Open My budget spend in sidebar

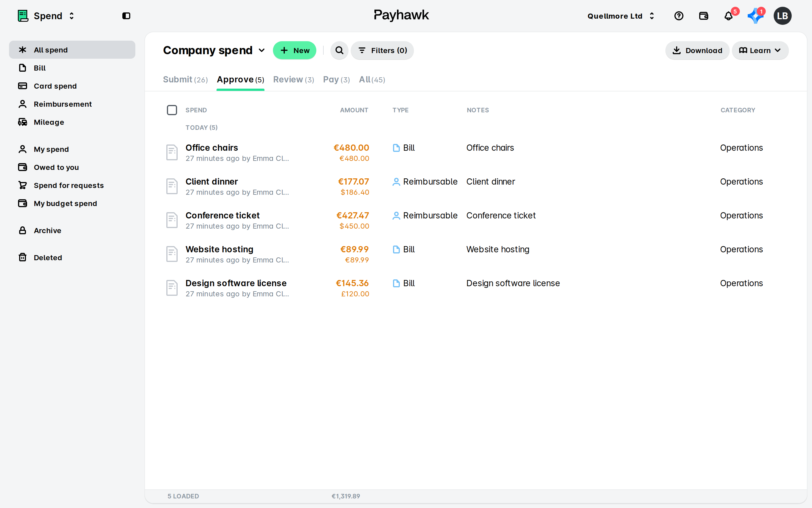tap(72, 203)
